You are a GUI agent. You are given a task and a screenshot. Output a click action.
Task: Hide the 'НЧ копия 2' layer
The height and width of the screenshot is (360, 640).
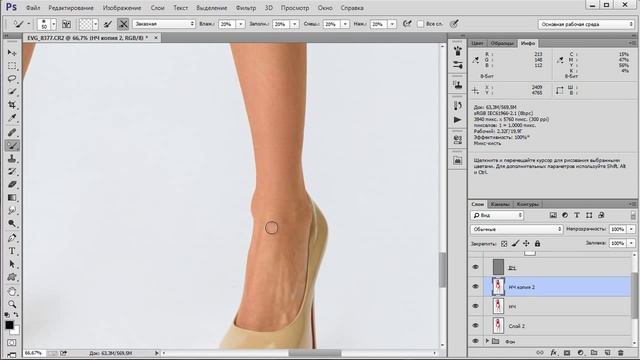(475, 287)
